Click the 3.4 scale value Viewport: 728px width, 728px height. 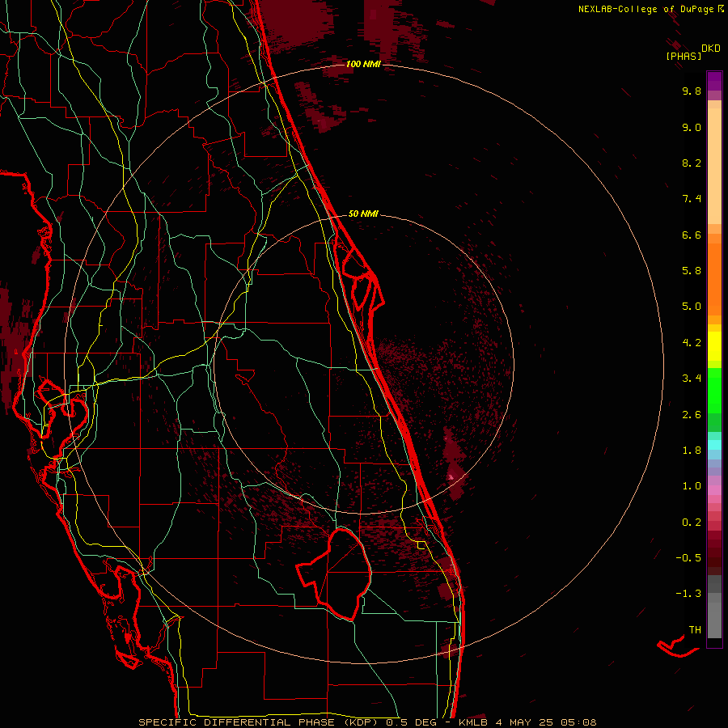click(x=692, y=379)
